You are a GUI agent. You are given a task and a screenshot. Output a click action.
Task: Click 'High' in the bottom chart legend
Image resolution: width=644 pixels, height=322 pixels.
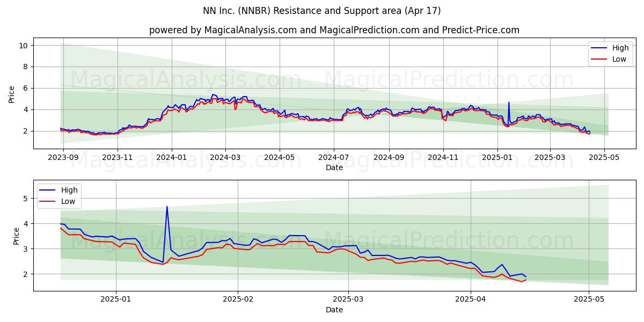coord(69,190)
